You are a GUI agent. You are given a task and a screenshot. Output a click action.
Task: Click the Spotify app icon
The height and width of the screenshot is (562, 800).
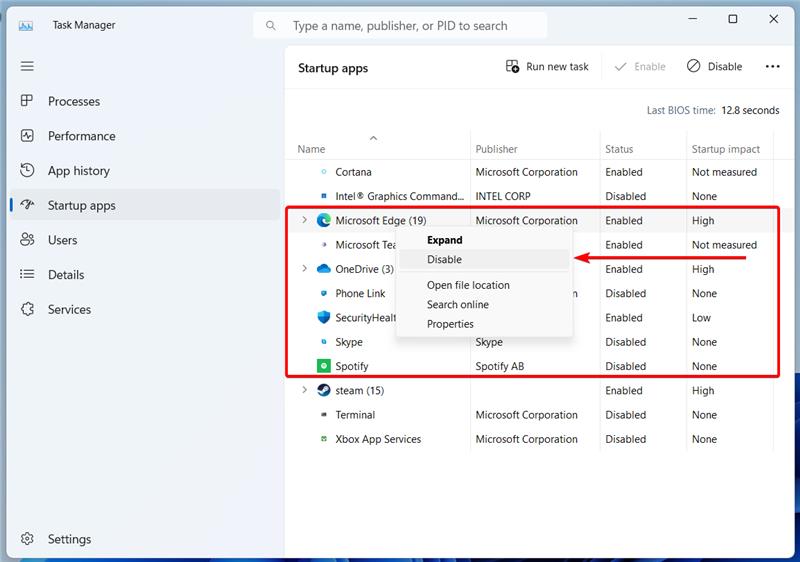click(323, 366)
